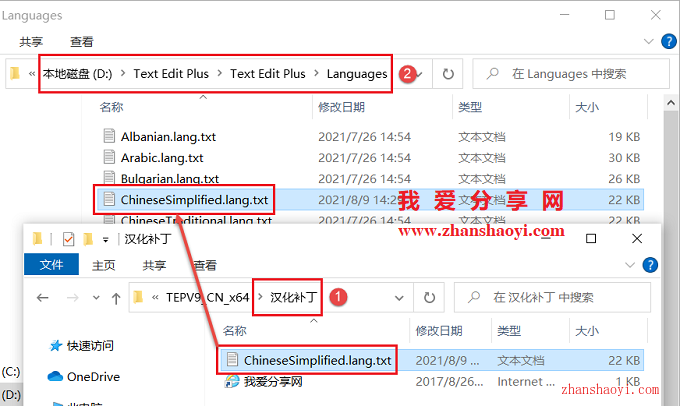Click the Albanian.lang.txt file icon
The width and height of the screenshot is (680, 406).
point(109,136)
